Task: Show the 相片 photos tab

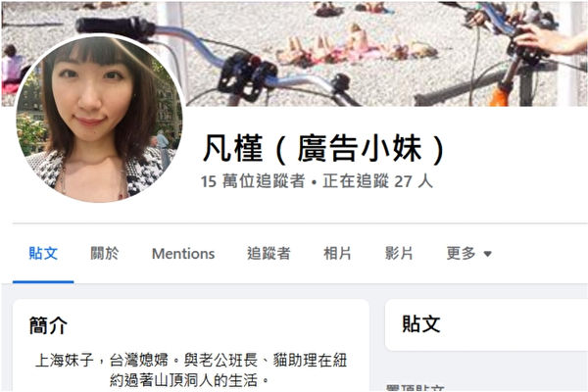Action: pyautogui.click(x=337, y=254)
